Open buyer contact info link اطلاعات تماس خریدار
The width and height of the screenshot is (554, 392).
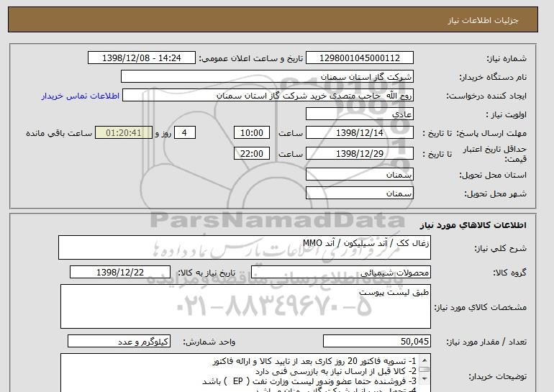(80, 96)
